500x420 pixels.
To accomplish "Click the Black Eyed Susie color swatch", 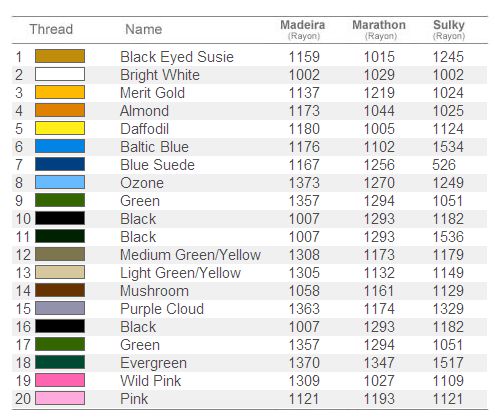I will (60, 56).
